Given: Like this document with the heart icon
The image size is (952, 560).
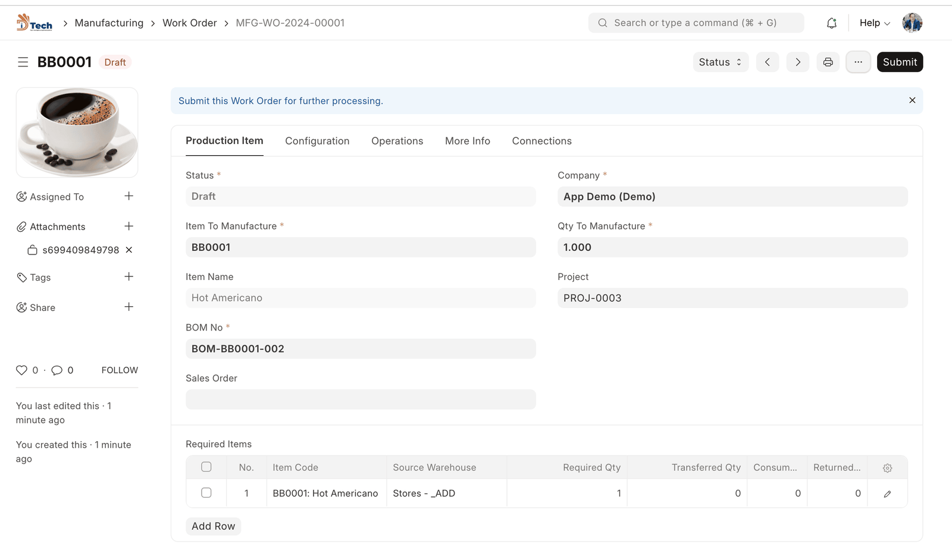Looking at the screenshot, I should pyautogui.click(x=22, y=370).
